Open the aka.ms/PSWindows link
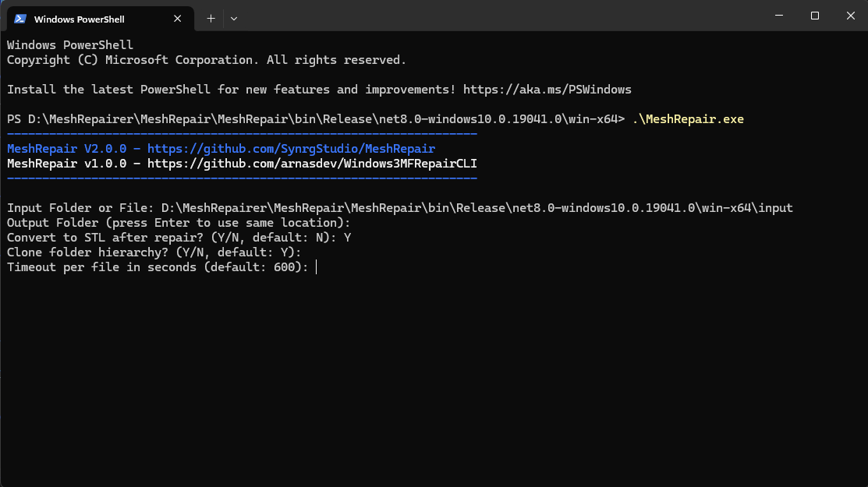The width and height of the screenshot is (868, 487). (x=547, y=90)
